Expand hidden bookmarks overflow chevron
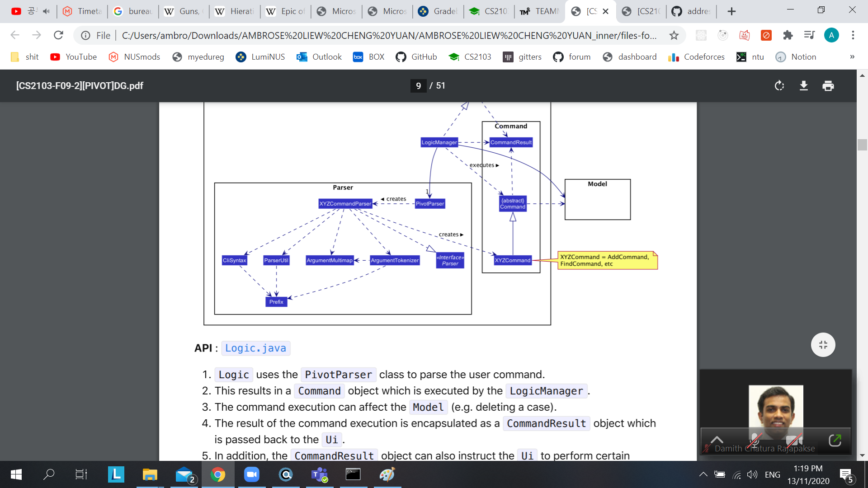The width and height of the screenshot is (868, 488). point(852,57)
